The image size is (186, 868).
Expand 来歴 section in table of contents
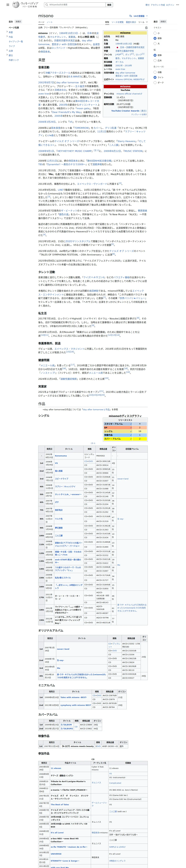pyautogui.click(x=7, y=32)
